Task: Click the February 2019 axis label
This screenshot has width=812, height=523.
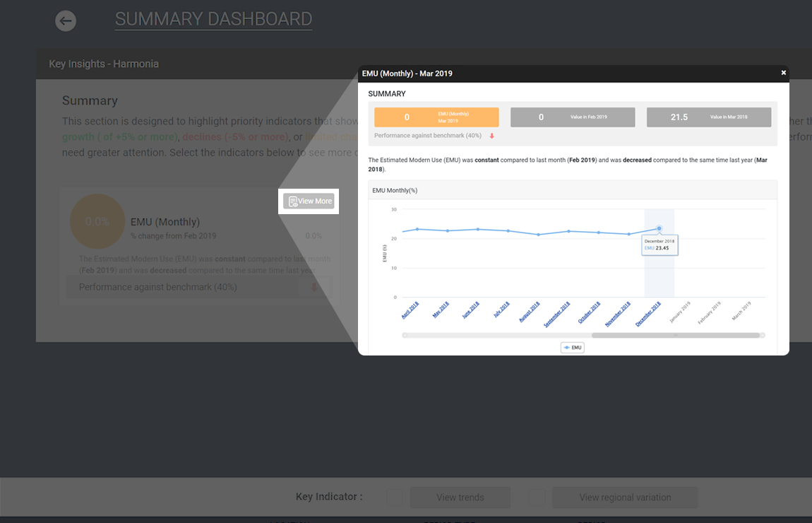Action: click(x=709, y=313)
